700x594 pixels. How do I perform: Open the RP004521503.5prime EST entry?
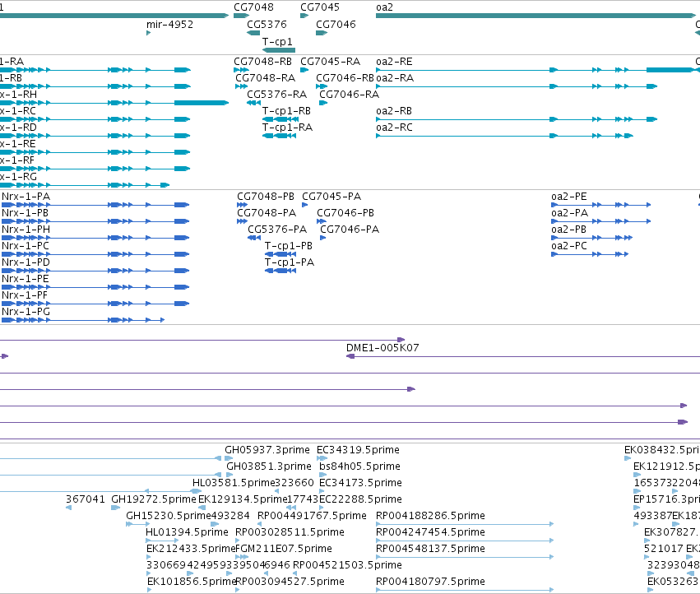click(x=347, y=565)
